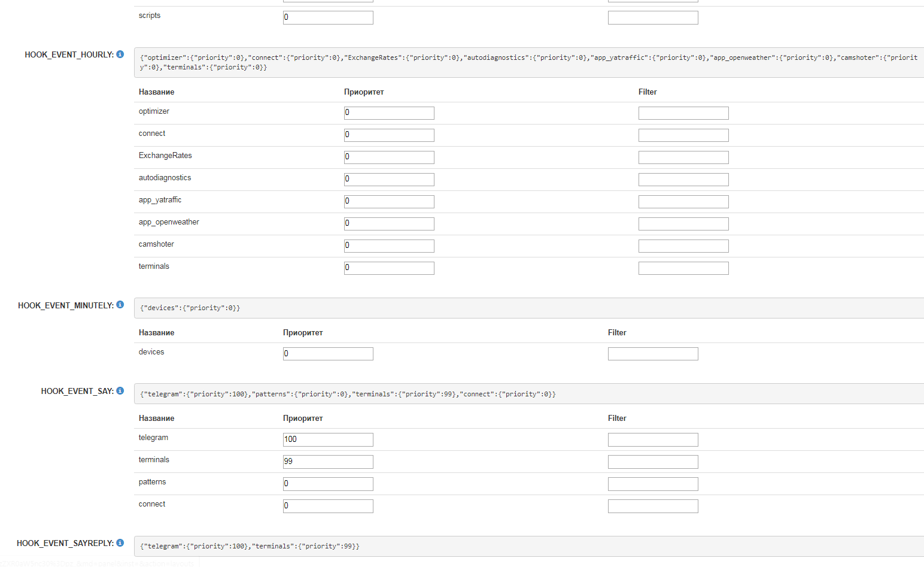Screen dimensions: 924x567
Task: Focus the app_openweather filter input
Action: (683, 224)
